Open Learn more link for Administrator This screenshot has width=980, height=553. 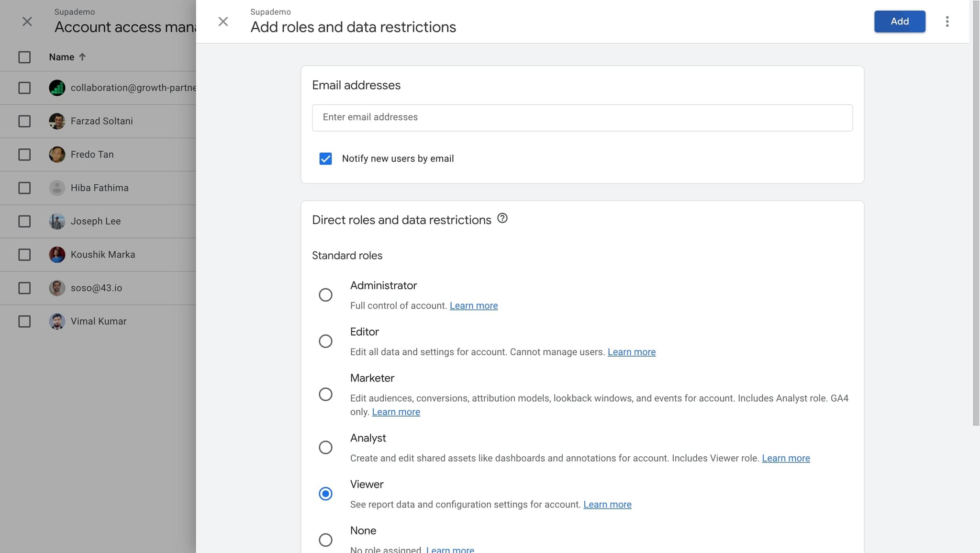473,306
